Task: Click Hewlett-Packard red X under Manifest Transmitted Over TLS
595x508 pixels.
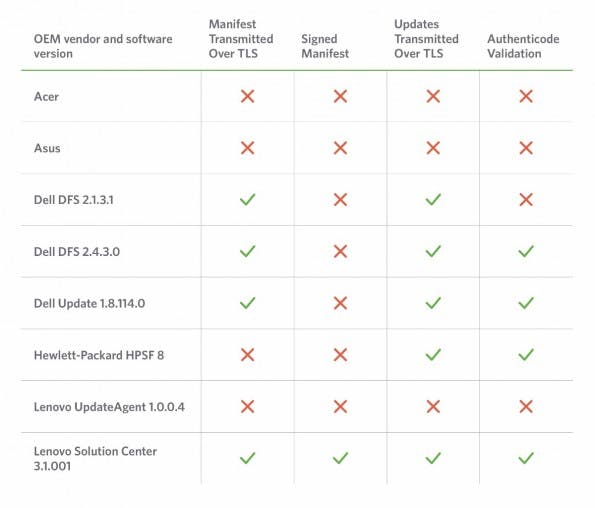Action: tap(247, 355)
